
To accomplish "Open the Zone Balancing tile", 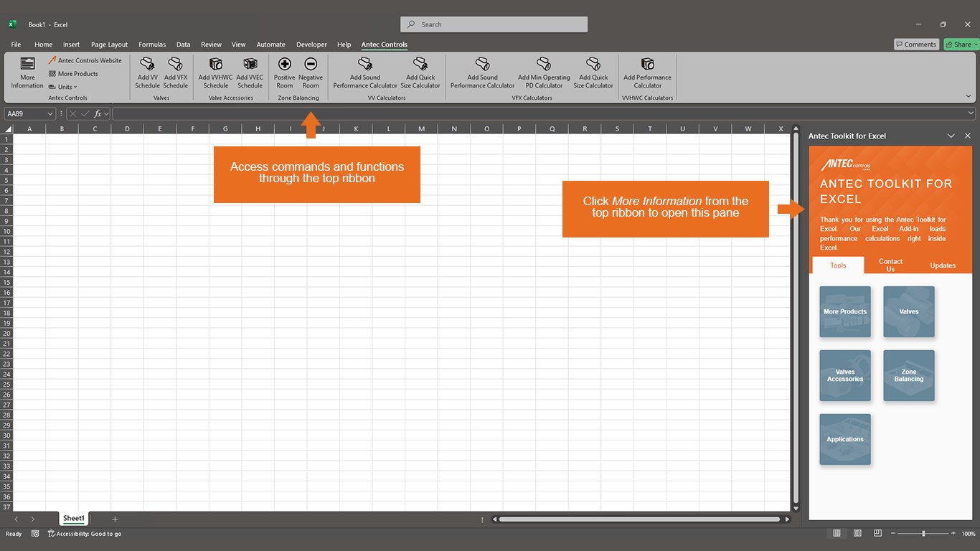I will (x=909, y=375).
